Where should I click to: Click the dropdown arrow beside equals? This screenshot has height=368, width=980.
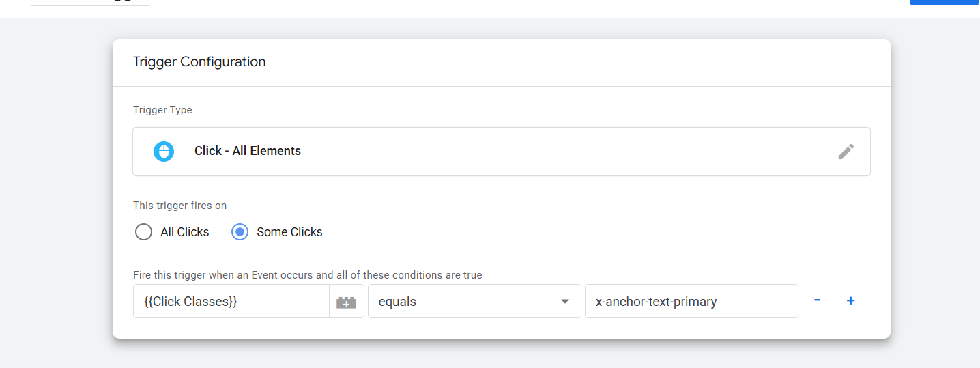[564, 302]
